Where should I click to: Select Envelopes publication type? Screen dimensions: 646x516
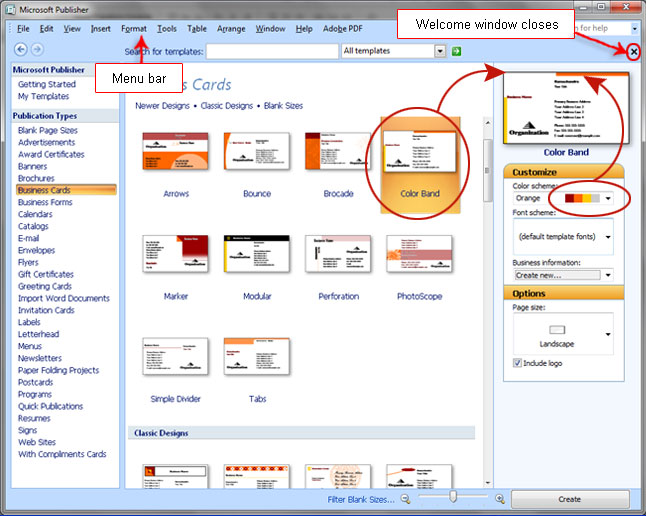point(36,250)
